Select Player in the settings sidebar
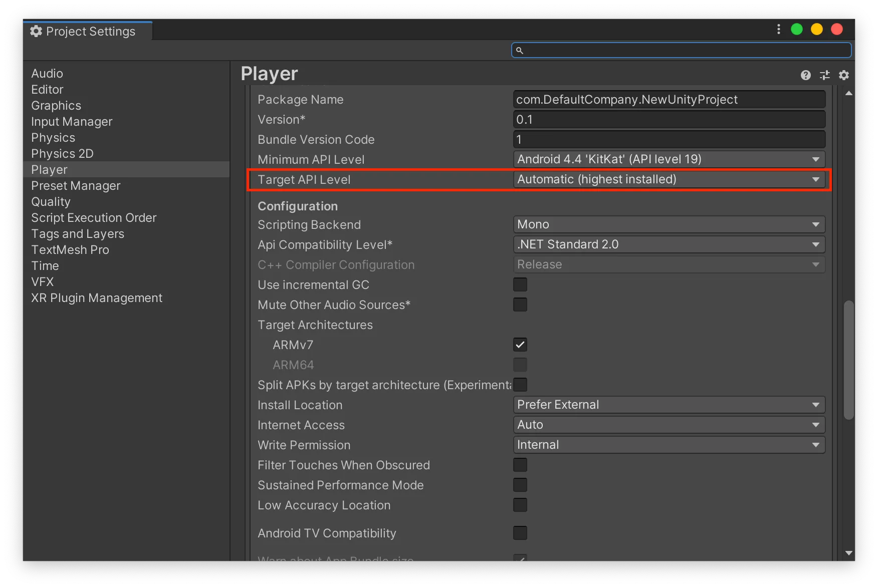878x588 pixels. [49, 169]
